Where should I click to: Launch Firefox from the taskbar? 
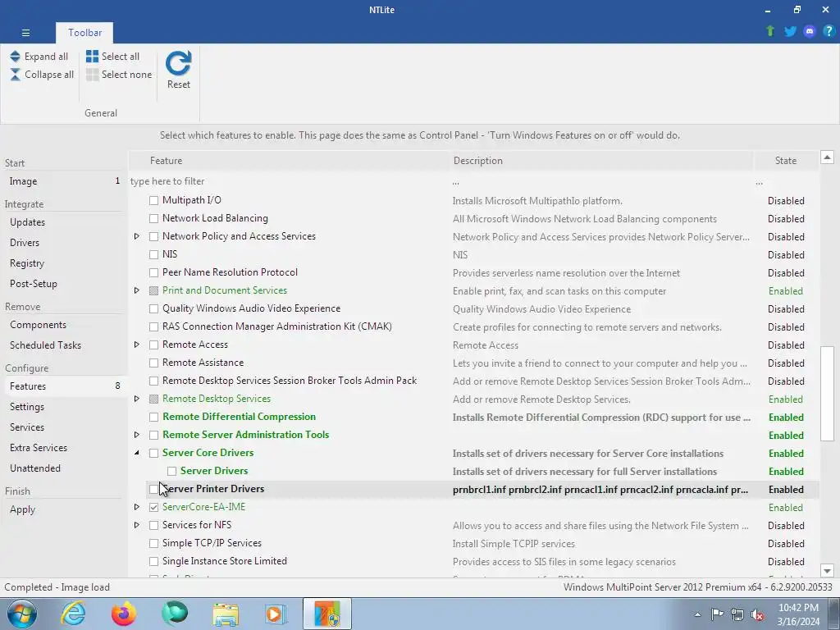(124, 614)
